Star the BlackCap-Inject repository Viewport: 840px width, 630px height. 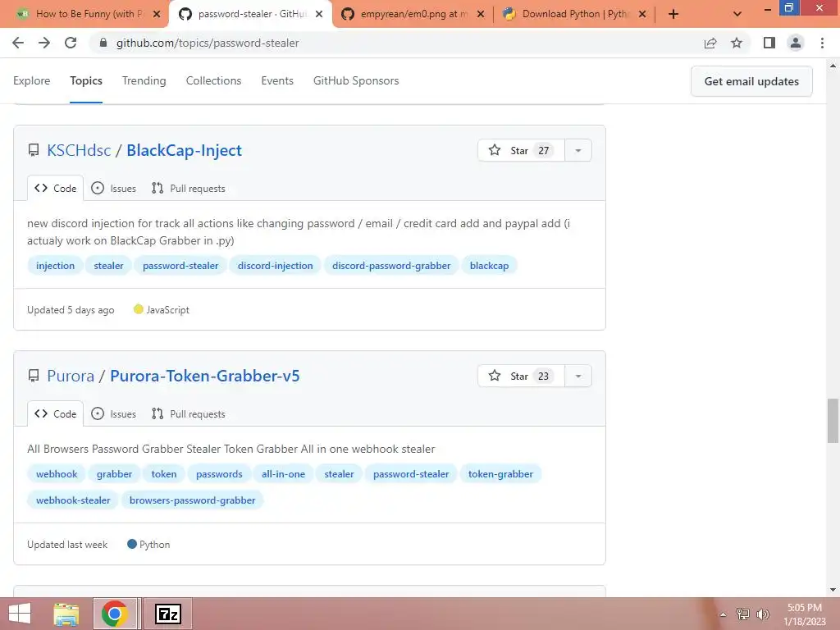[x=521, y=151]
